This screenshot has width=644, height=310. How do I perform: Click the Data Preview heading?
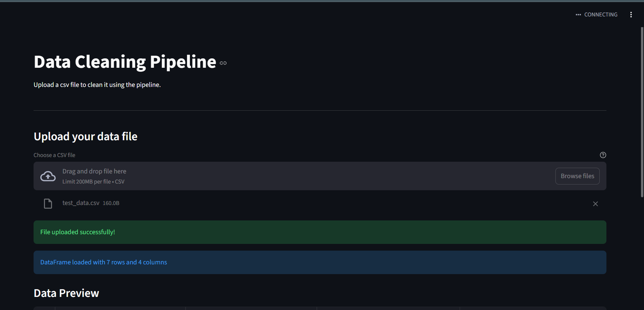[x=66, y=293]
